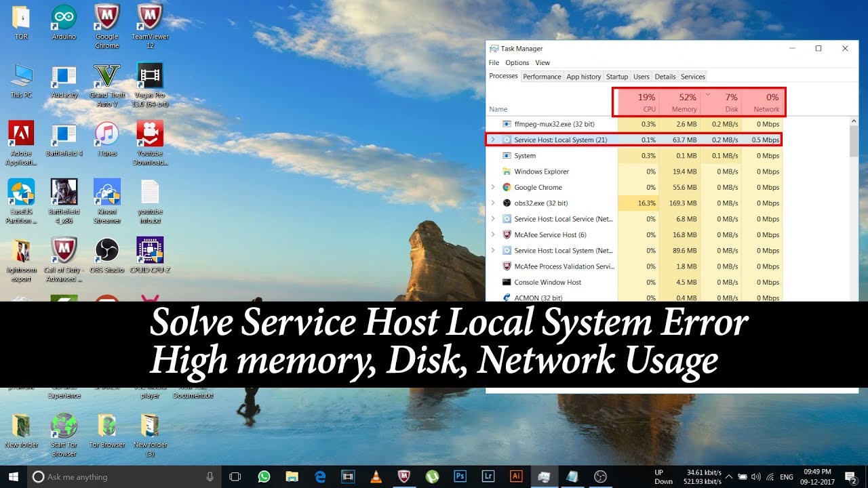Select the Start Tor Browser icon
Screen dimensions: 868x488
[x=64, y=435]
